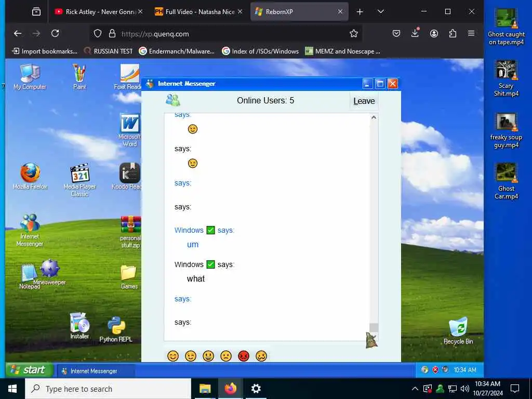Select Internet Messenger XP taskbar button
The image size is (532, 399).
96,371
